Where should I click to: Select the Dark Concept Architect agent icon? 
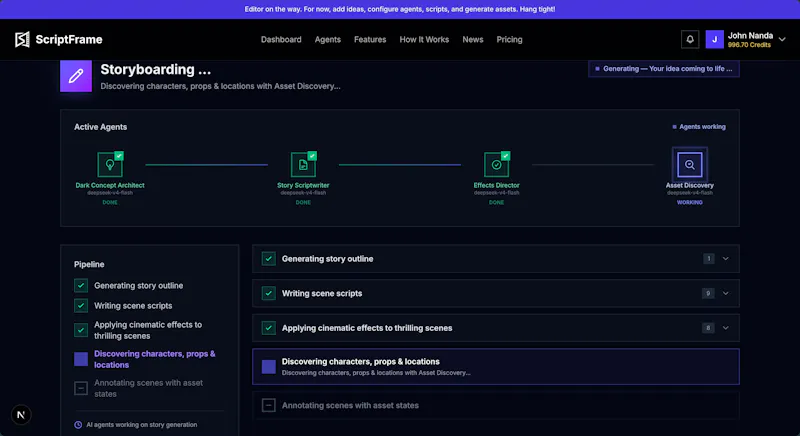tap(110, 164)
